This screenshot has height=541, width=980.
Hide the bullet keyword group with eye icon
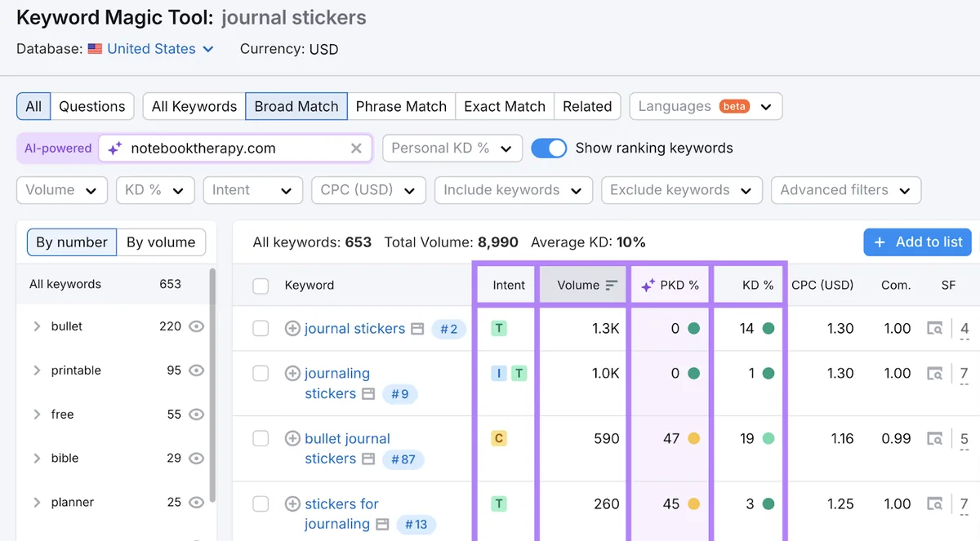(x=196, y=326)
